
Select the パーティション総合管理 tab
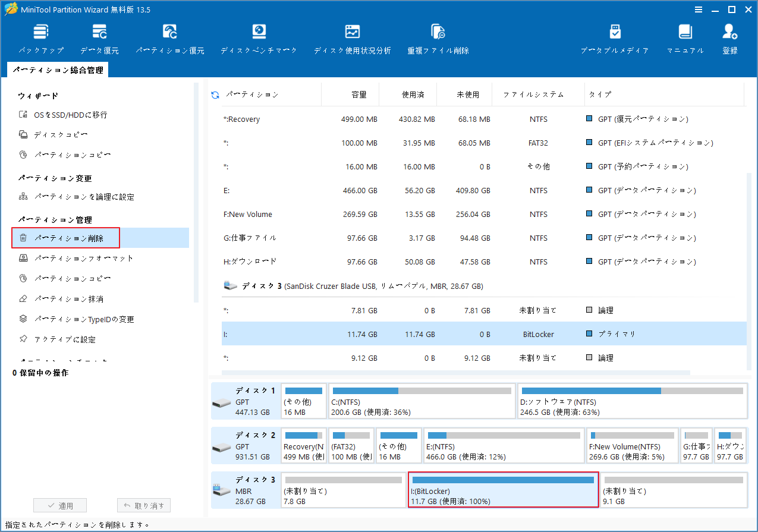pyautogui.click(x=58, y=70)
